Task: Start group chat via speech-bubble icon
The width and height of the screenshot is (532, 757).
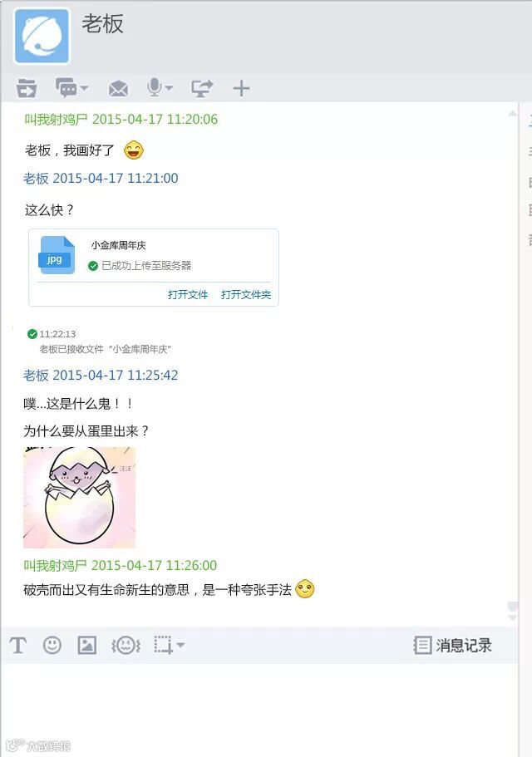Action: point(66,87)
